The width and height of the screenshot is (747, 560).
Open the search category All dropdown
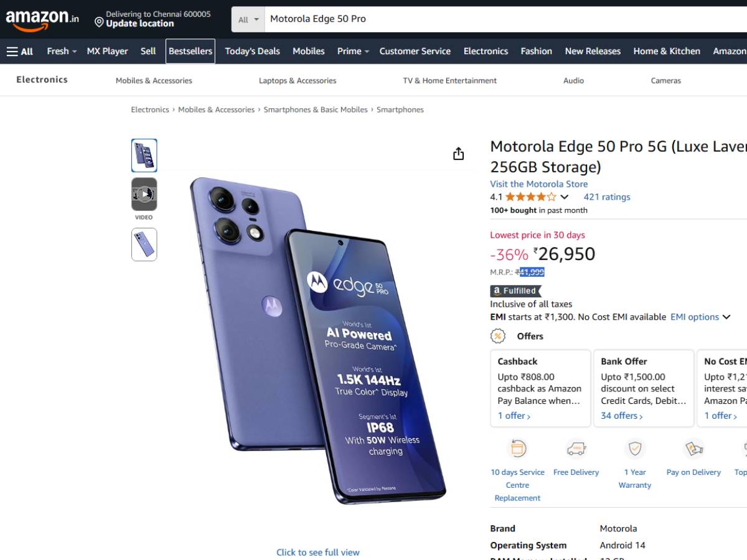tap(248, 19)
